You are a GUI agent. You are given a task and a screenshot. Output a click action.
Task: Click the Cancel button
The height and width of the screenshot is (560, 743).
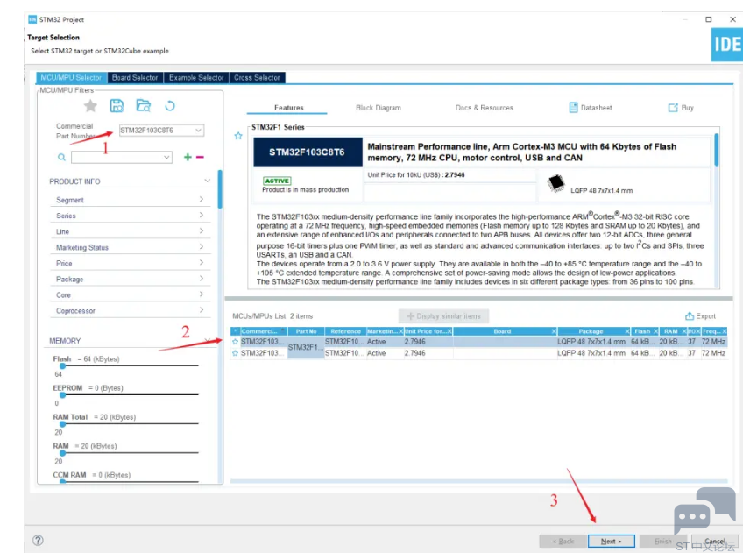click(715, 541)
